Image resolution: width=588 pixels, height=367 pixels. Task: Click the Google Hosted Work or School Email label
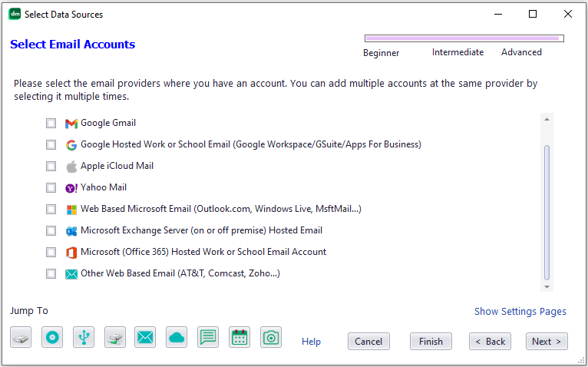tap(251, 144)
